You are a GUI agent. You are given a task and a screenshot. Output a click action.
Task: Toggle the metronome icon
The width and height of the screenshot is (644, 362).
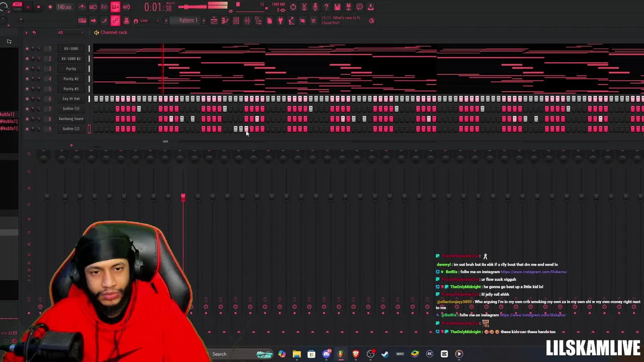(x=82, y=7)
